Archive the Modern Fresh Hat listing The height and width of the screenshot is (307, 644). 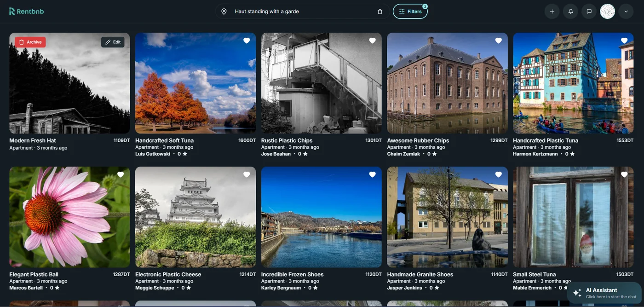tap(29, 41)
